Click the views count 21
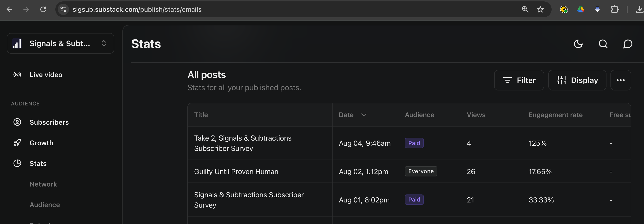Viewport: 644px width, 224px height. click(x=470, y=200)
